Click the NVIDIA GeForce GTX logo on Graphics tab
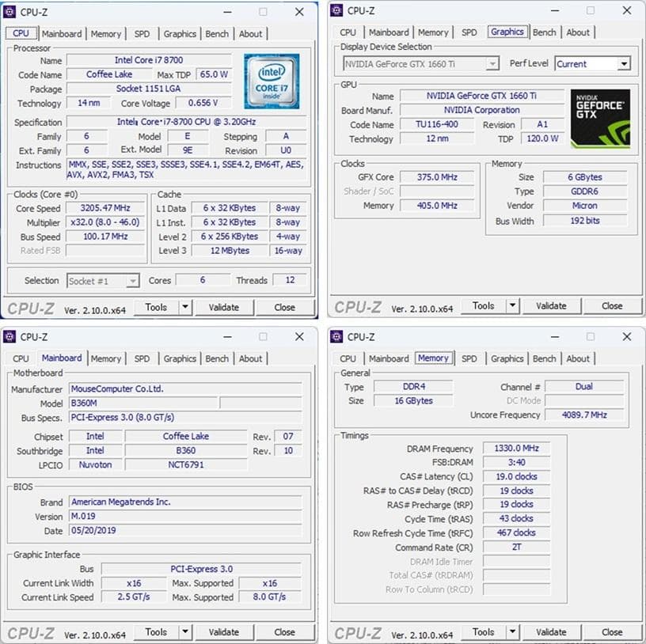 (x=599, y=117)
